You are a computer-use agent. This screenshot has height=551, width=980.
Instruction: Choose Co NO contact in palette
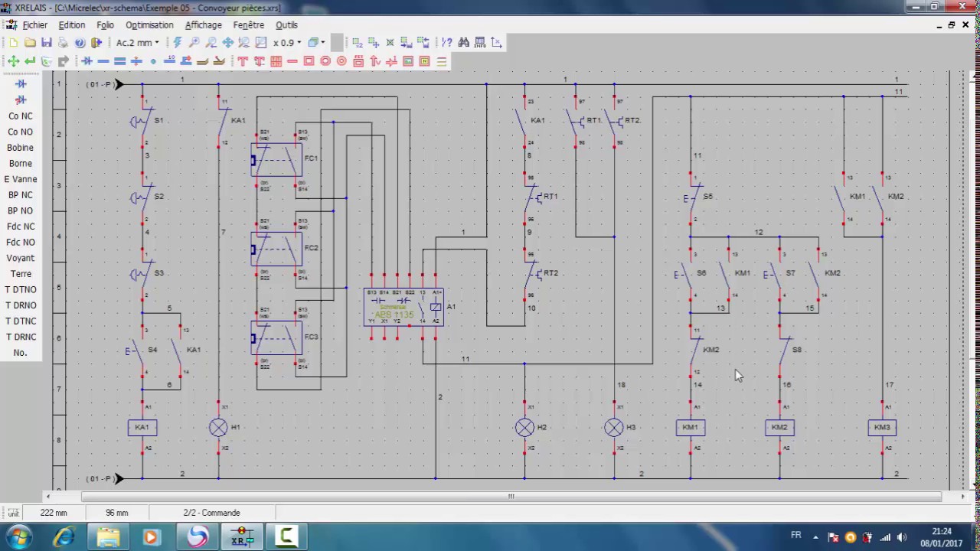(x=21, y=132)
